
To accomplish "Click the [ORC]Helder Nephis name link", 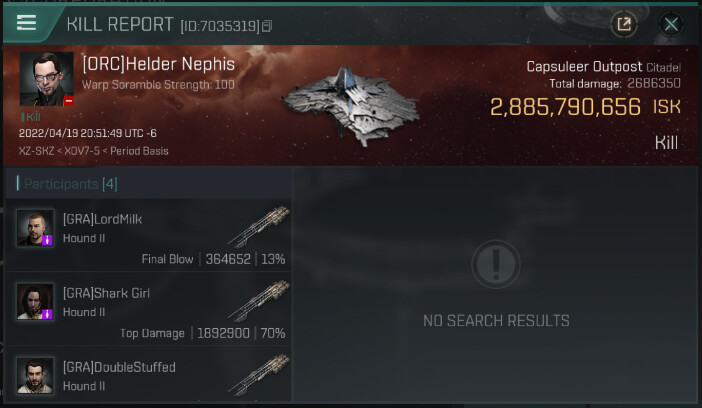I will coord(158,64).
